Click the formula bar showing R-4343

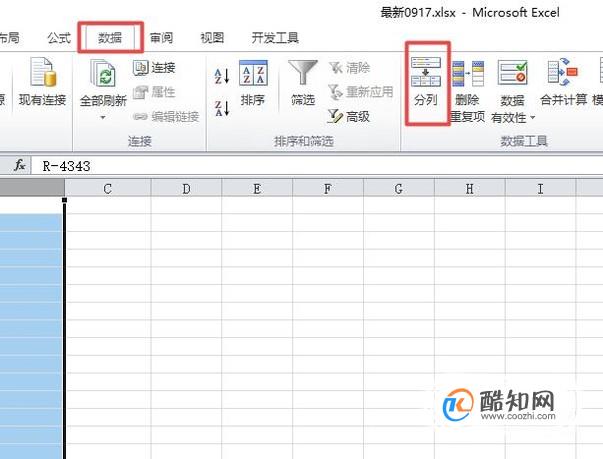click(x=315, y=166)
